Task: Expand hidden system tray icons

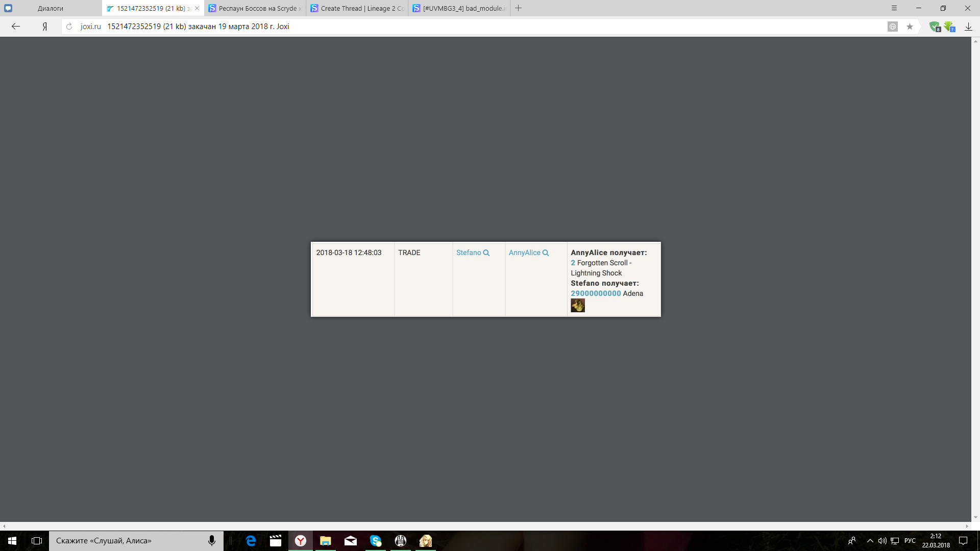Action: [x=870, y=541]
